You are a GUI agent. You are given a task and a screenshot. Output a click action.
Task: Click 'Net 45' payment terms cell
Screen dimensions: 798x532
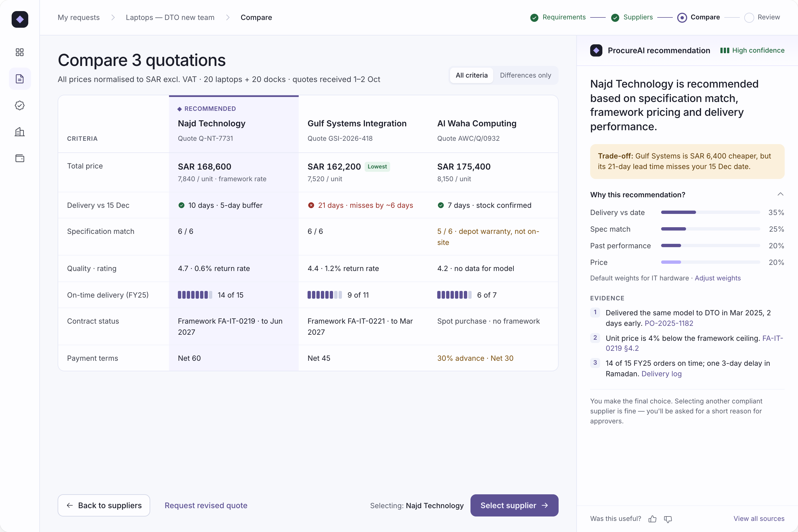[319, 358]
